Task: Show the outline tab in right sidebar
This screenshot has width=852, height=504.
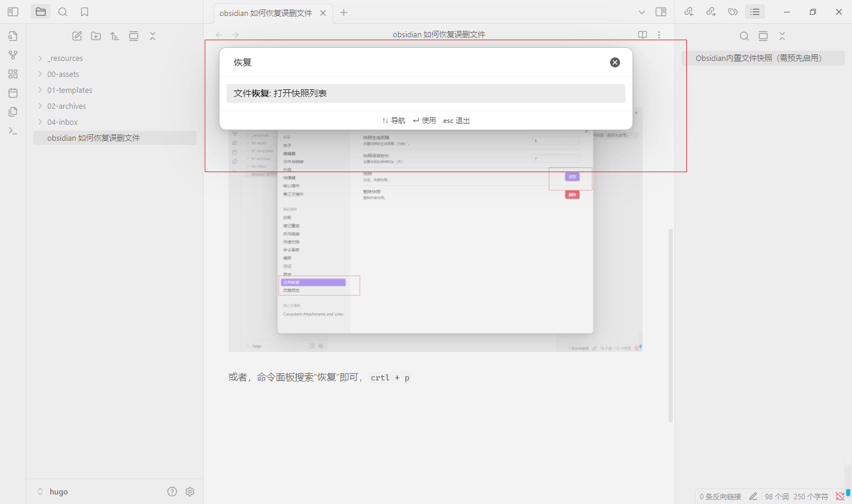Action: click(755, 12)
